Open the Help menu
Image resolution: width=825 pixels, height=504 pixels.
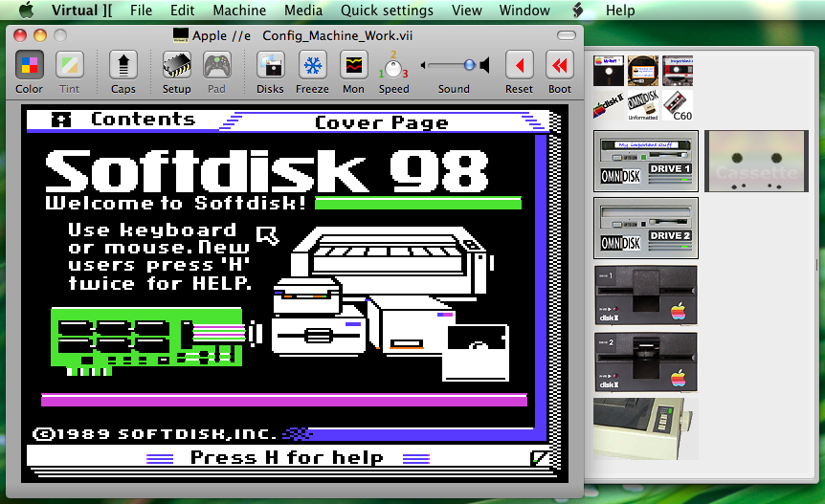[x=620, y=10]
